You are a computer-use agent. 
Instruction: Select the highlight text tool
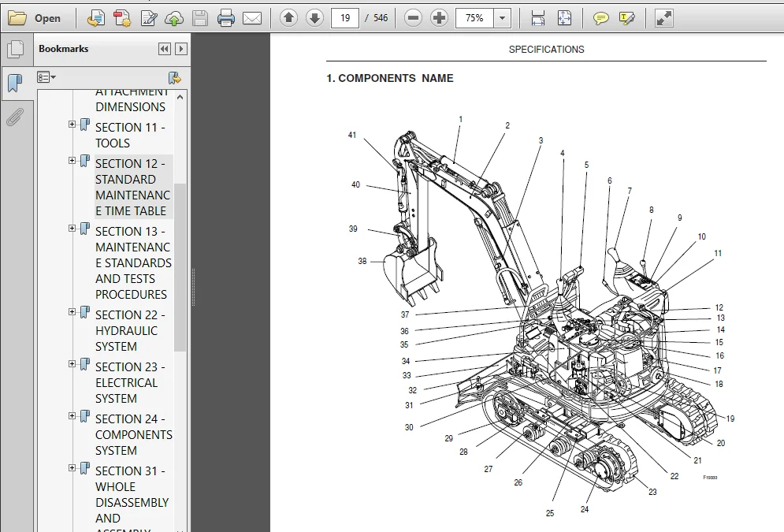[x=626, y=18]
